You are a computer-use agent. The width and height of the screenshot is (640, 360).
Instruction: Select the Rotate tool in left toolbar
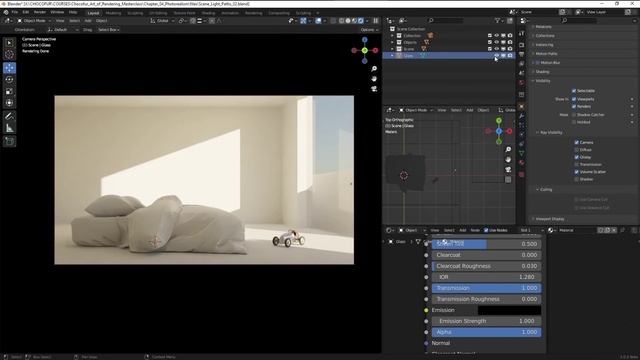(9, 80)
